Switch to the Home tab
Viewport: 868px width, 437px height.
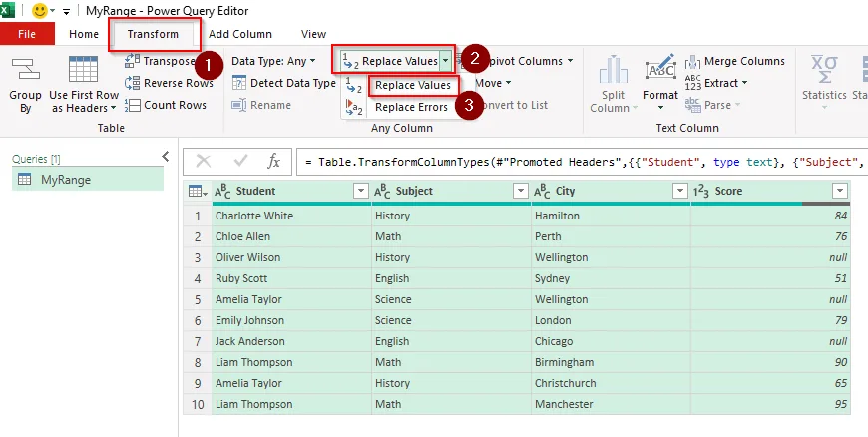tap(84, 34)
